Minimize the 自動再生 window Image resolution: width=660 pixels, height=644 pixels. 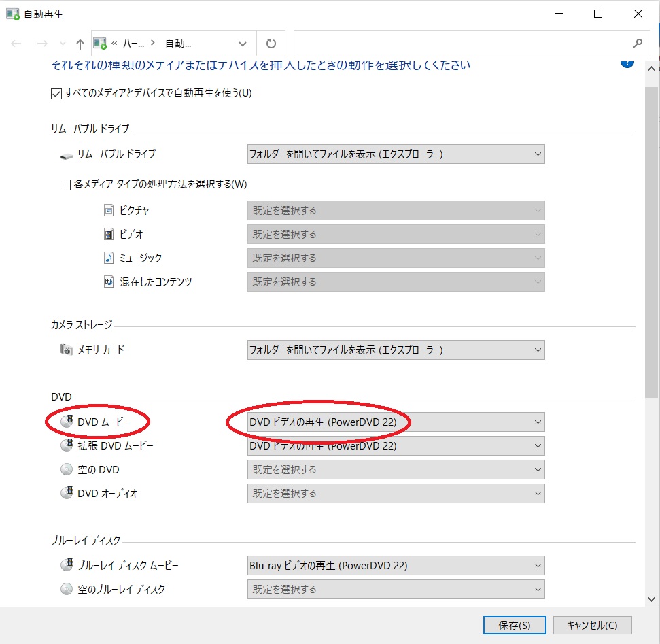559,14
